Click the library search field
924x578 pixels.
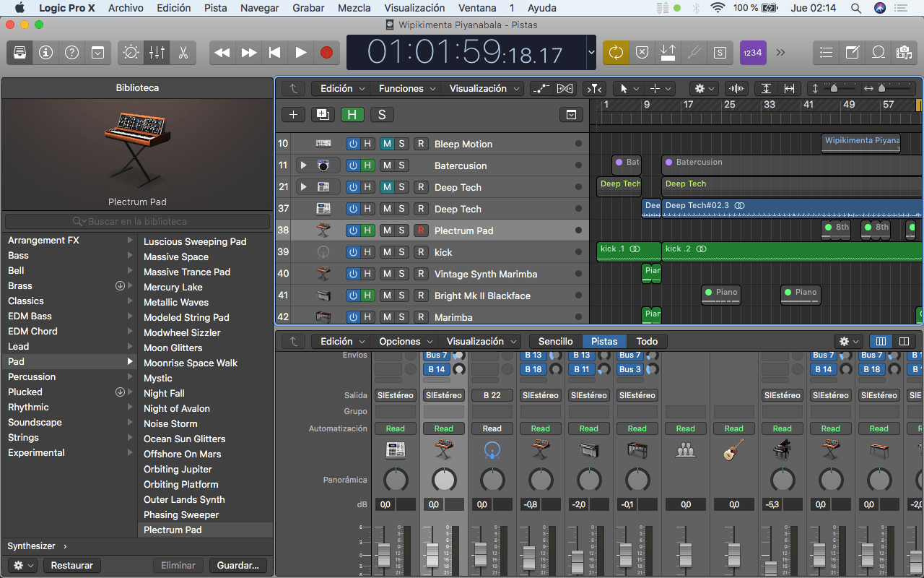137,221
